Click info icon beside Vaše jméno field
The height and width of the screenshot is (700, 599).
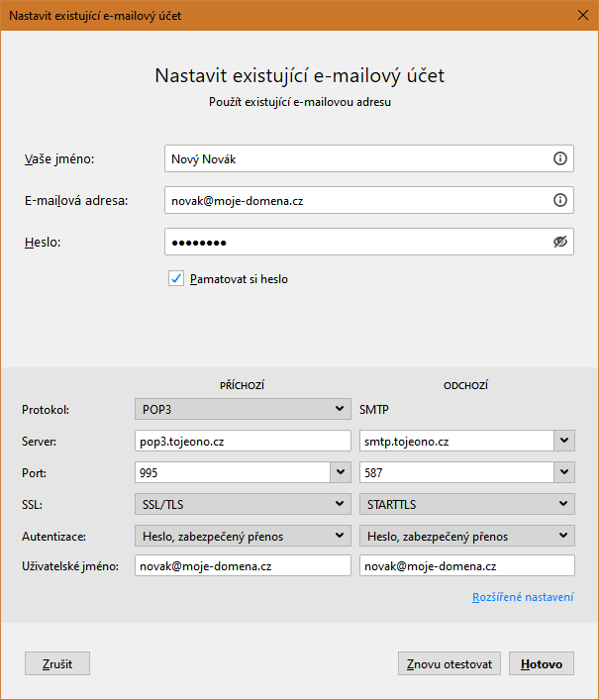[x=559, y=158]
